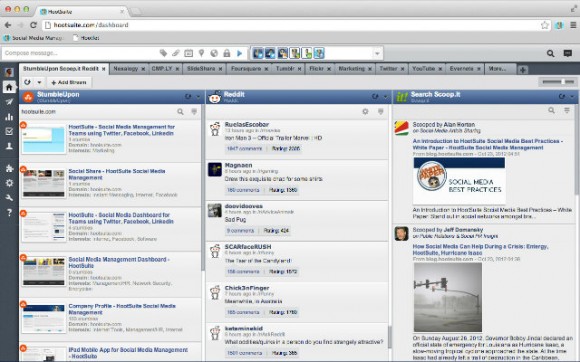The image size is (580, 362).
Task: Add location with the map pin icon
Action: point(201,53)
